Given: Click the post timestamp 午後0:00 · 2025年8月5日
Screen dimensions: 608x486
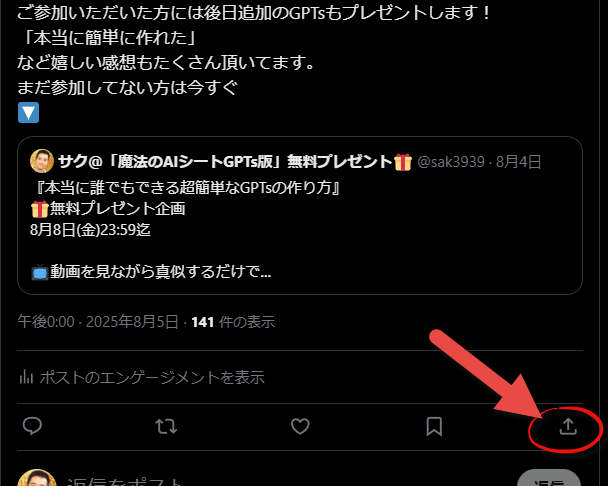Looking at the screenshot, I should pos(98,322).
